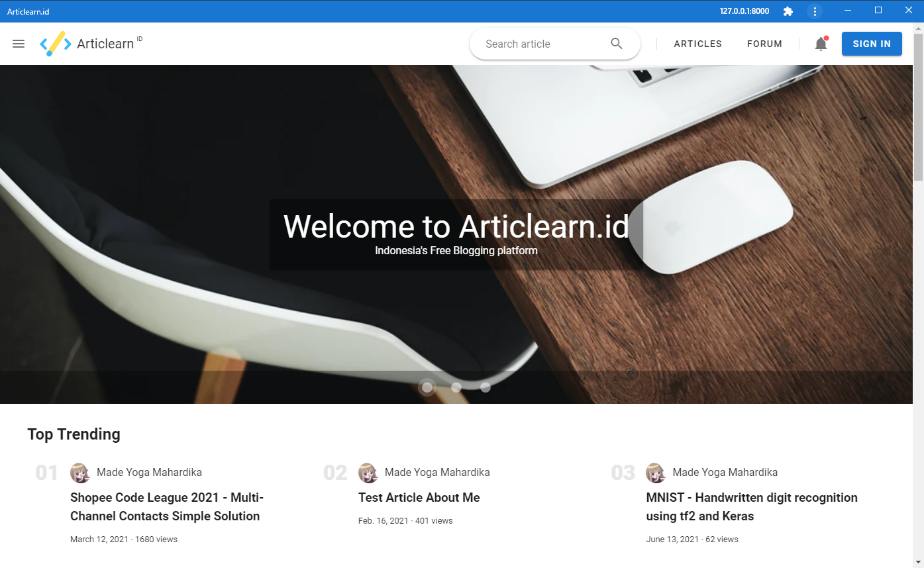Open the notifications bell
Screen dimensions: 924x568
tap(821, 44)
